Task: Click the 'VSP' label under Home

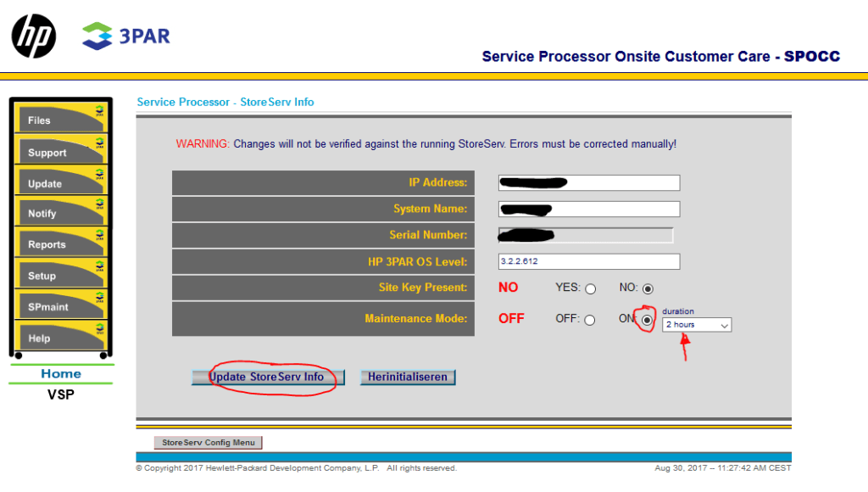Action: pyautogui.click(x=61, y=394)
